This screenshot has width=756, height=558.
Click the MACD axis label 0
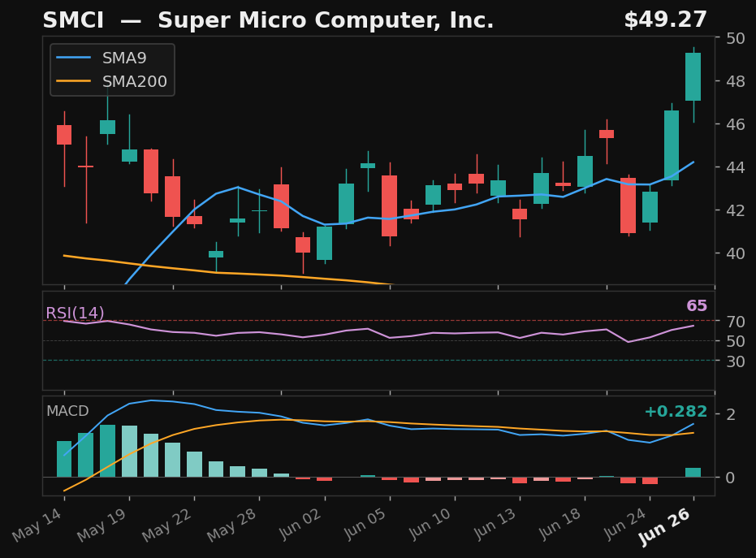(x=731, y=478)
